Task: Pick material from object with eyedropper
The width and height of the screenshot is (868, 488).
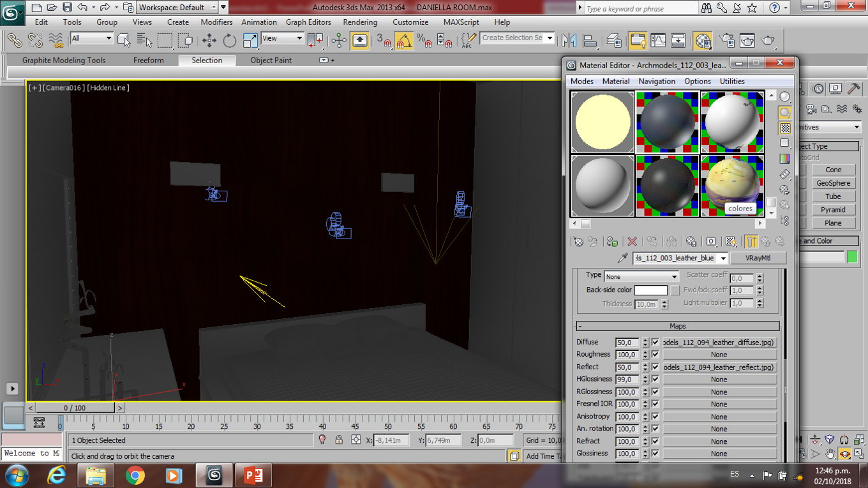Action: (x=623, y=258)
